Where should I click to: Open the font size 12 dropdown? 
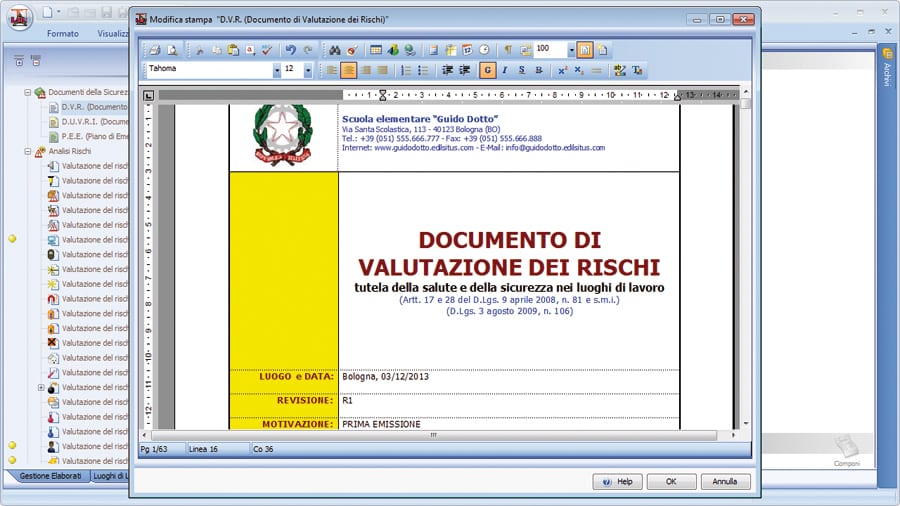pyautogui.click(x=308, y=71)
